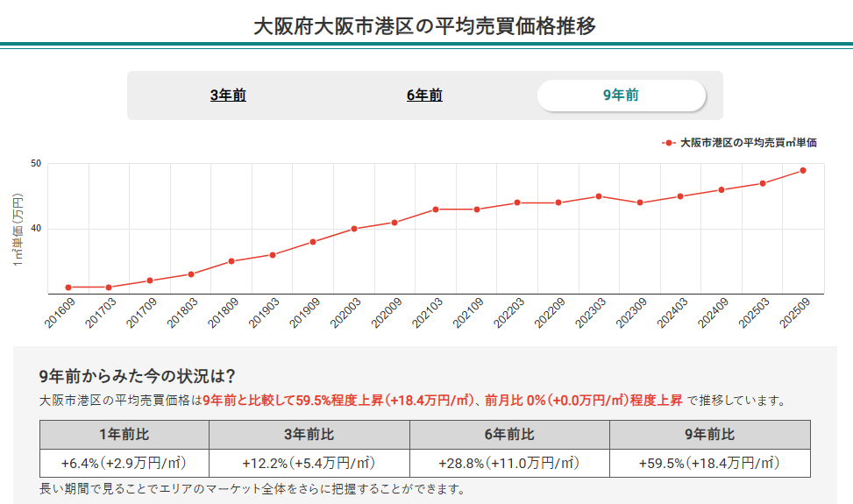Select the data point for 202103
The height and width of the screenshot is (504, 853).
436,209
